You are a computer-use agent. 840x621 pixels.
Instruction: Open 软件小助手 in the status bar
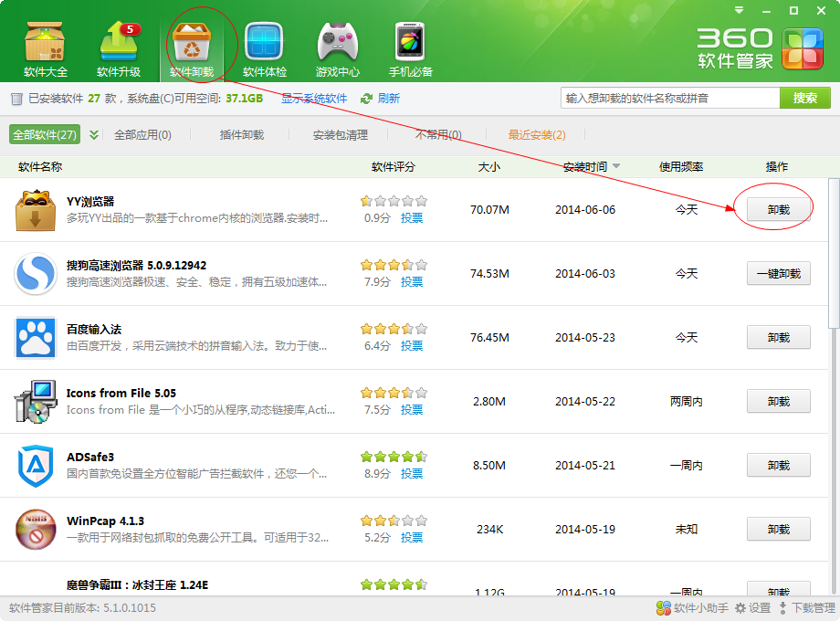[x=692, y=608]
